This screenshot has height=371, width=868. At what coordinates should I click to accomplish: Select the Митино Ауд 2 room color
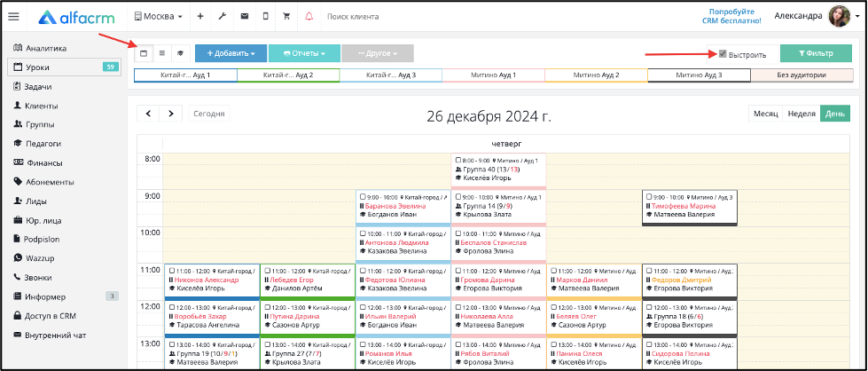[596, 75]
